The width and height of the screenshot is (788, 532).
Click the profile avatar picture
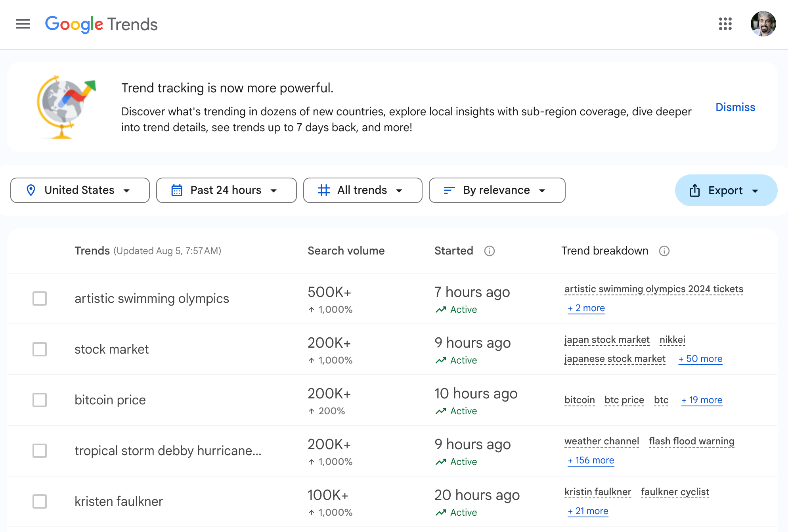763,24
